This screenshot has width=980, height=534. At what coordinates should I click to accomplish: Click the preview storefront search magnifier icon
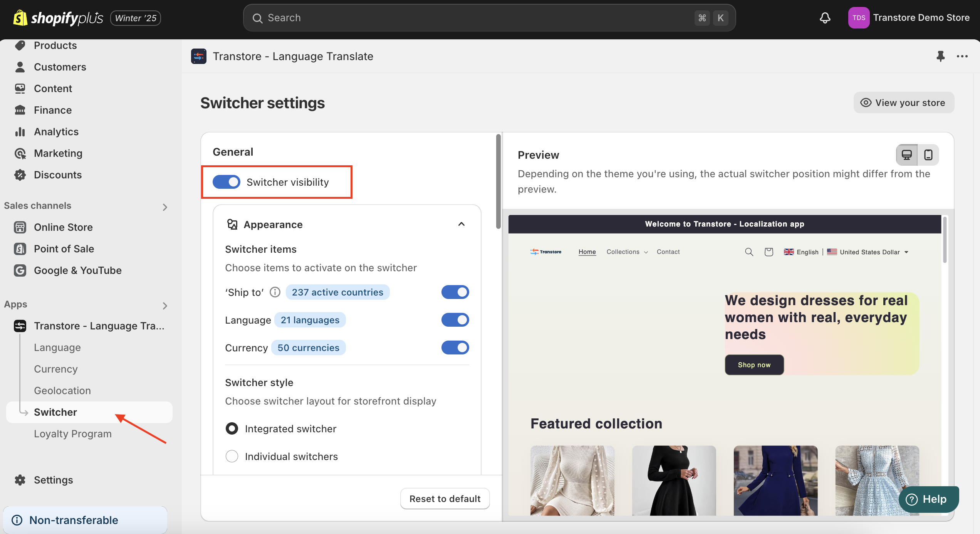click(749, 252)
